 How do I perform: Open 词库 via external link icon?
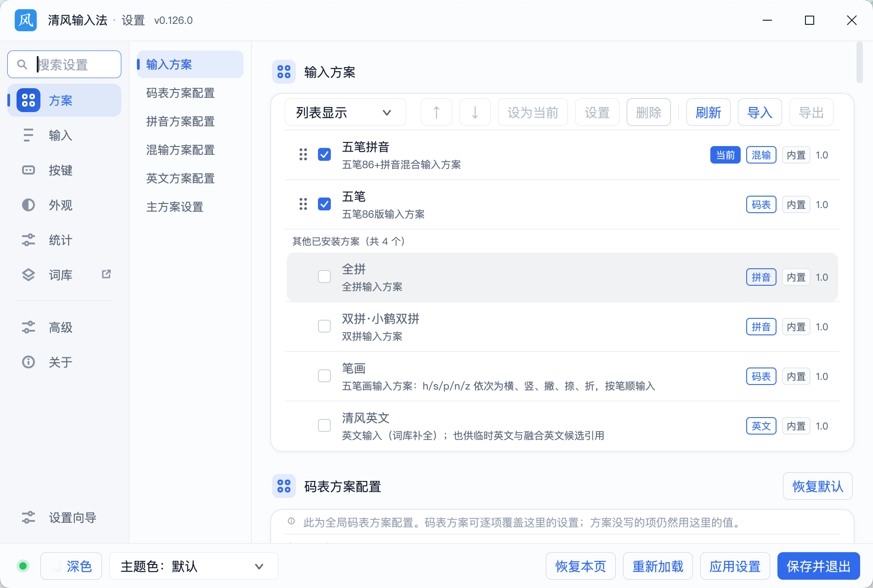106,274
